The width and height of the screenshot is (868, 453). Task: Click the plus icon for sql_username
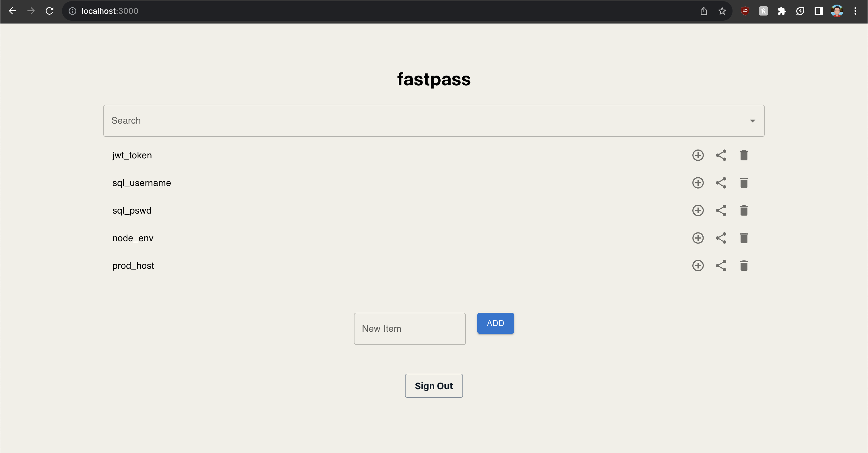(698, 183)
